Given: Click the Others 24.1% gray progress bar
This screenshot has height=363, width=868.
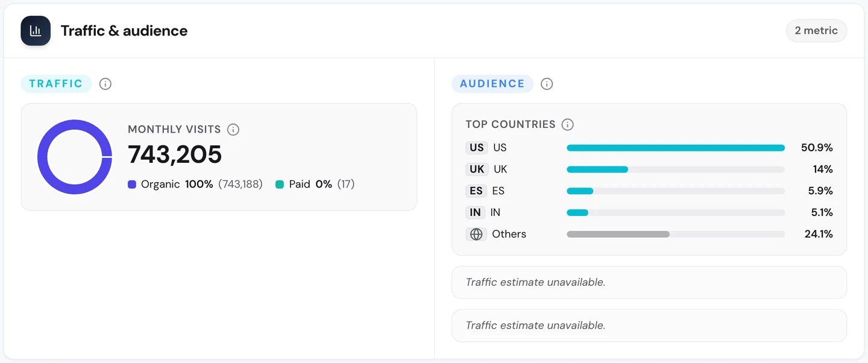Looking at the screenshot, I should [676, 234].
